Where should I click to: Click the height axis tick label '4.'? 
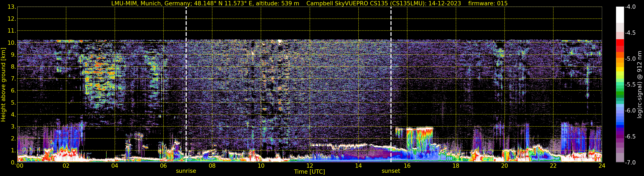[13, 115]
